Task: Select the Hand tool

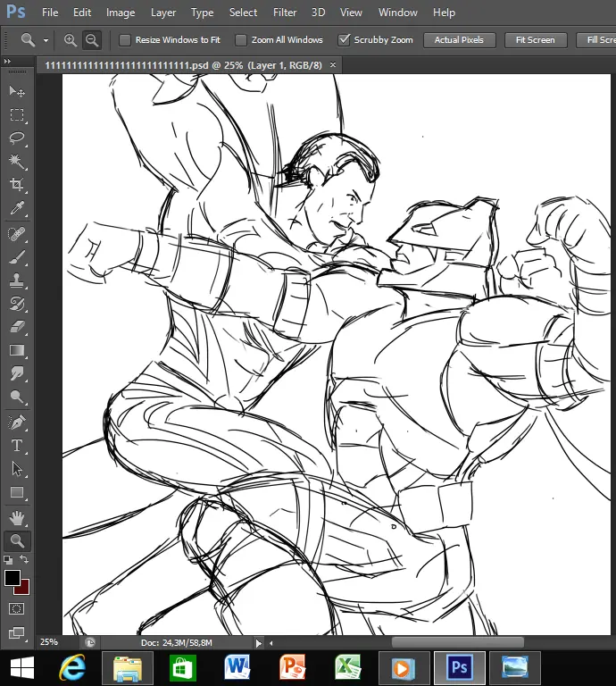Action: click(x=17, y=518)
